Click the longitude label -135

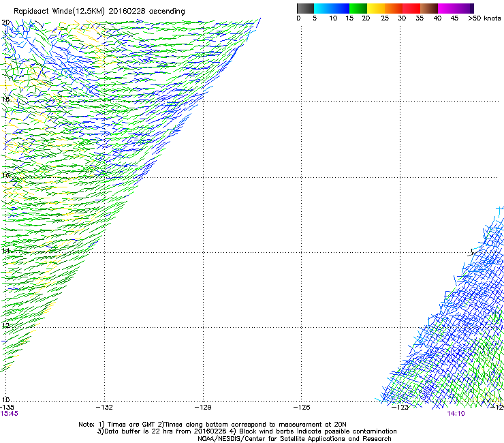click(x=7, y=408)
